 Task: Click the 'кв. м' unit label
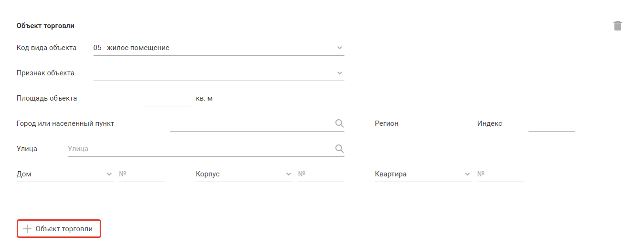tap(204, 98)
